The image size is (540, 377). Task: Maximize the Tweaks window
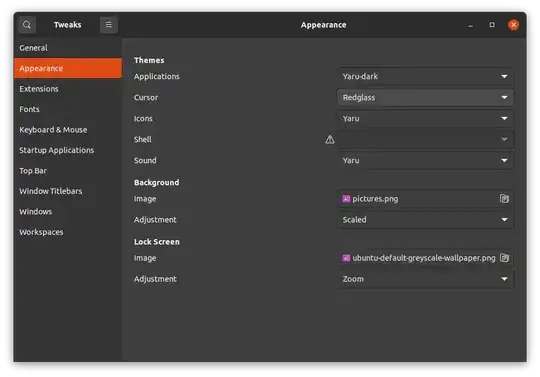pos(492,25)
